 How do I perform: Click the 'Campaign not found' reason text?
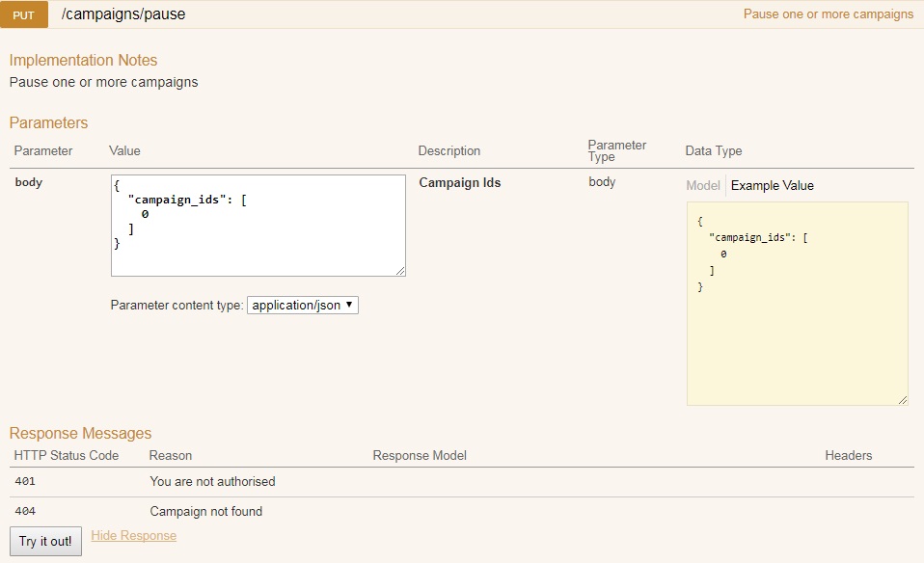[205, 511]
